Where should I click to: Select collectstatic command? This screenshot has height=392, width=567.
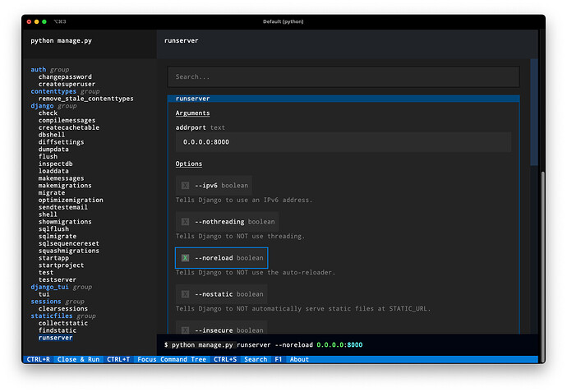point(63,323)
